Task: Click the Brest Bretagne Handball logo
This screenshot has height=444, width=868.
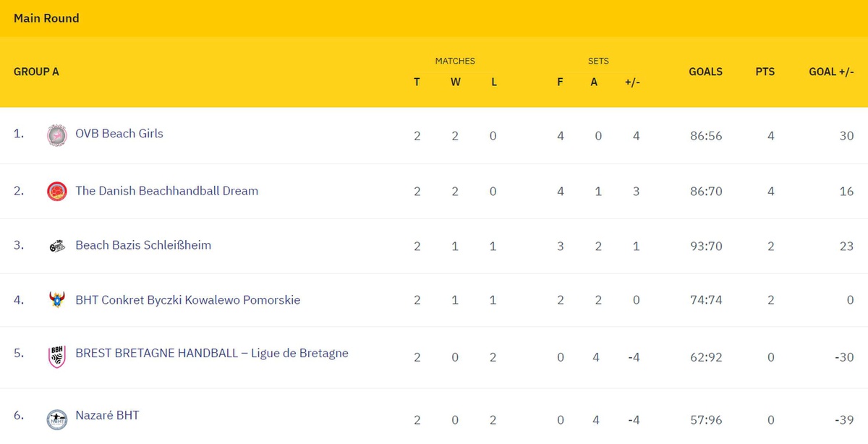Action: tap(56, 355)
